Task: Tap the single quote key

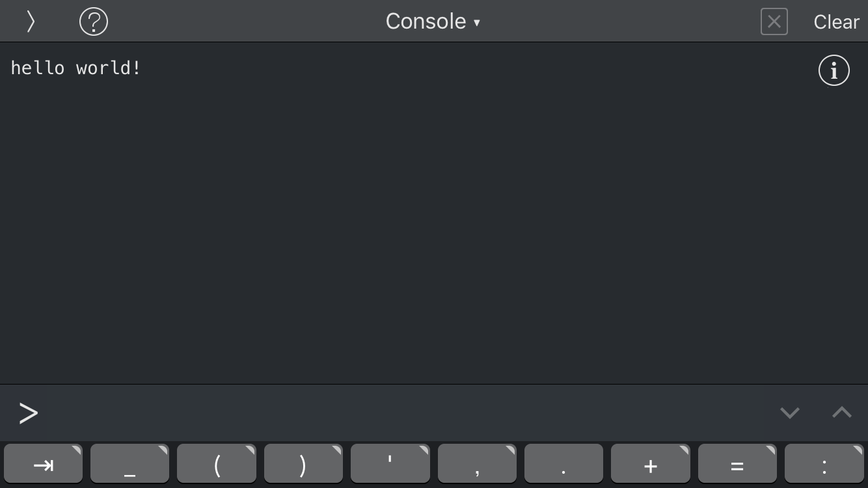Action: [390, 464]
